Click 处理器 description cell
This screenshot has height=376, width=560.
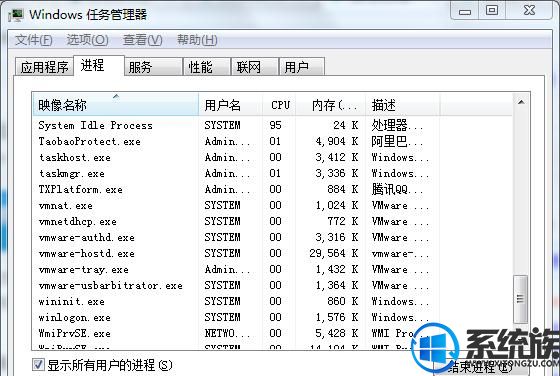point(397,125)
